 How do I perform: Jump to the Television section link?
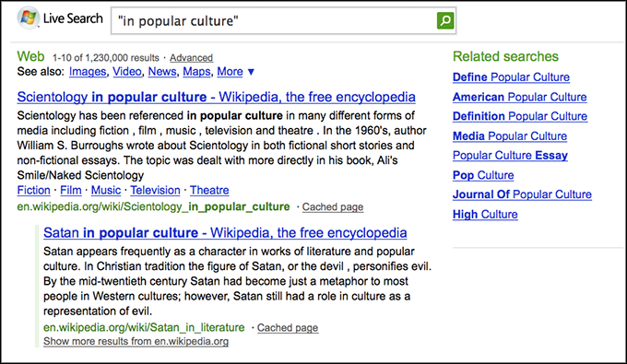pos(155,190)
